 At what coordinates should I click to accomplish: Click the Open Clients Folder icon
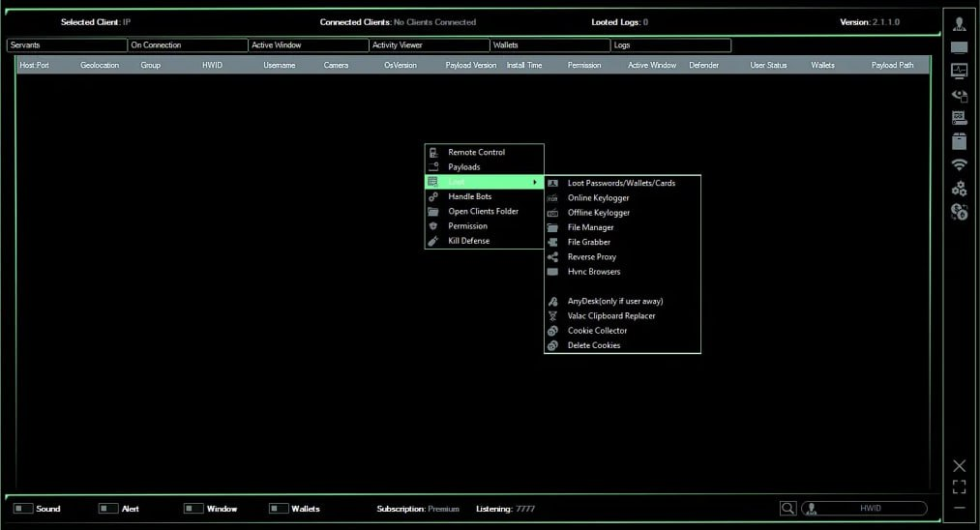(433, 211)
